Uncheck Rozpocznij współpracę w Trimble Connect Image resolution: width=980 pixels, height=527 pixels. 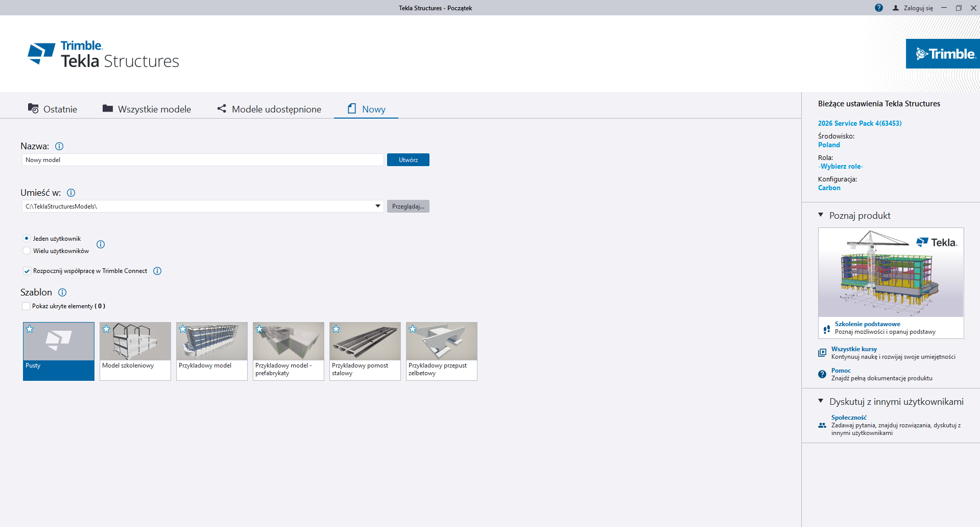27,271
